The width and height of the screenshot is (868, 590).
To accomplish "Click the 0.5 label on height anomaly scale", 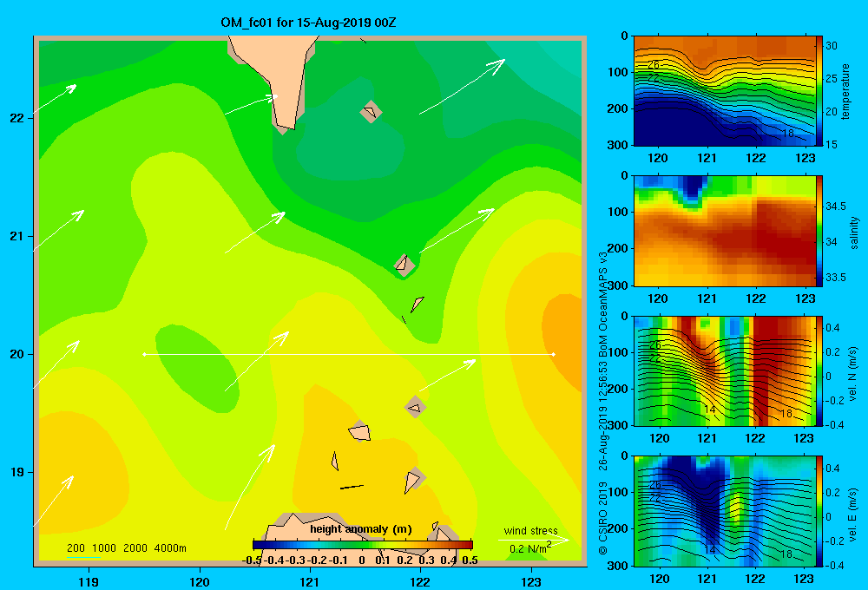I will pyautogui.click(x=470, y=560).
